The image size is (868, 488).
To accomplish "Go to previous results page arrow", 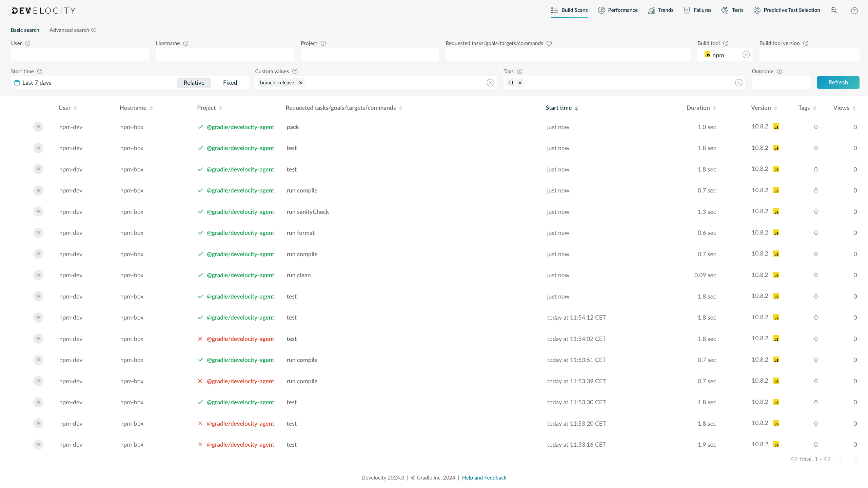I will 841,459.
